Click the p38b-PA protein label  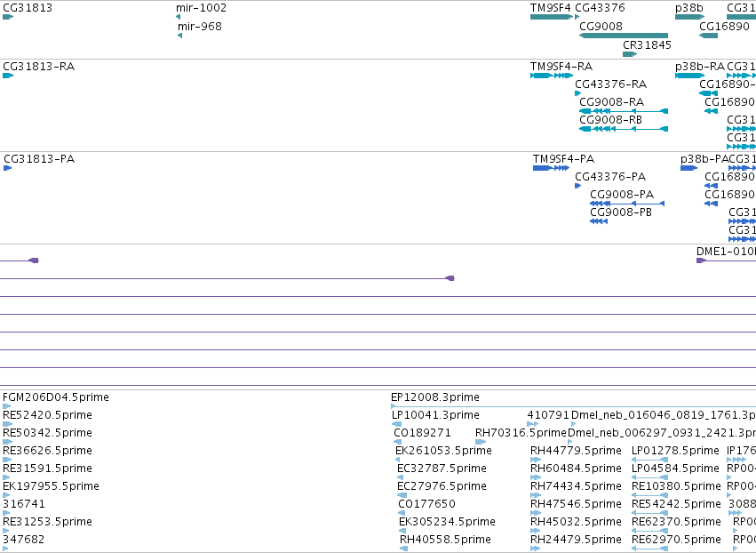[704, 159]
